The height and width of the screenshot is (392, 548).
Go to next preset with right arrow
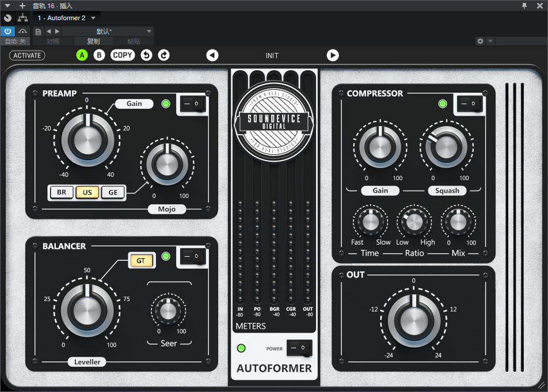[333, 55]
